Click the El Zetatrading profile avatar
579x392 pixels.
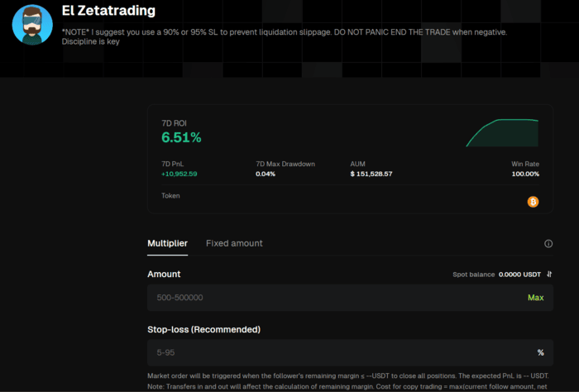click(x=32, y=25)
